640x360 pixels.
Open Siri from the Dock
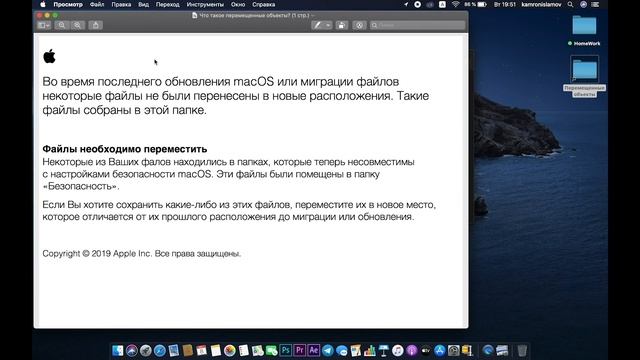[x=131, y=351]
